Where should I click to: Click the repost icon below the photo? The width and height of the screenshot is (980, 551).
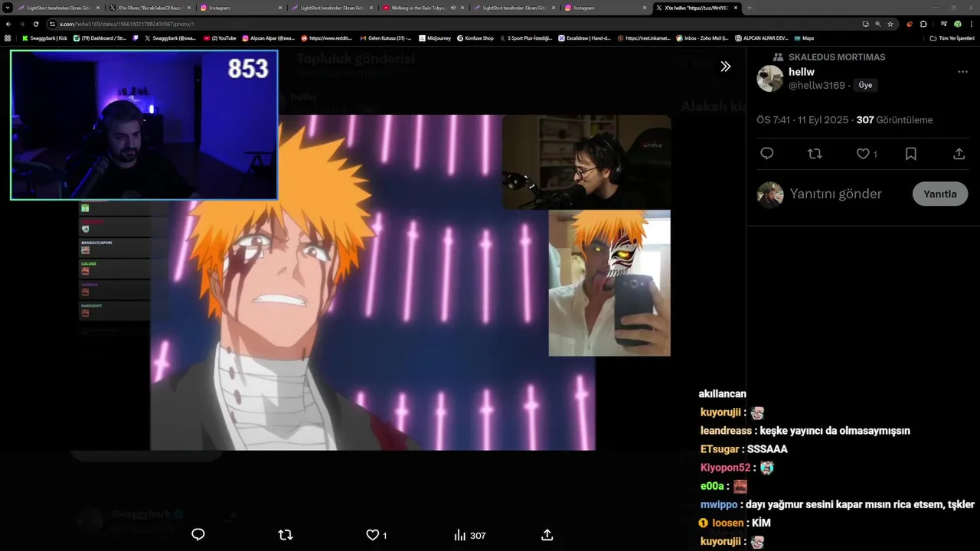[286, 535]
